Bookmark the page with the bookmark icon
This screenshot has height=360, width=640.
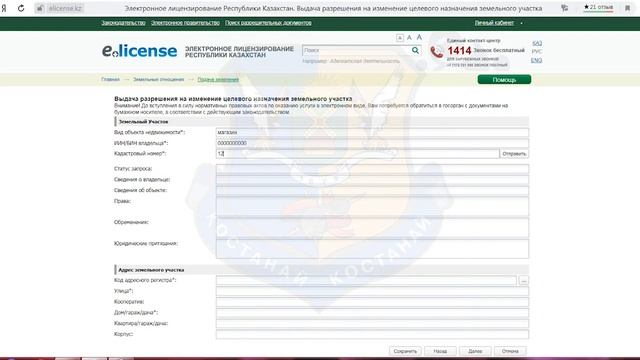pos(627,8)
